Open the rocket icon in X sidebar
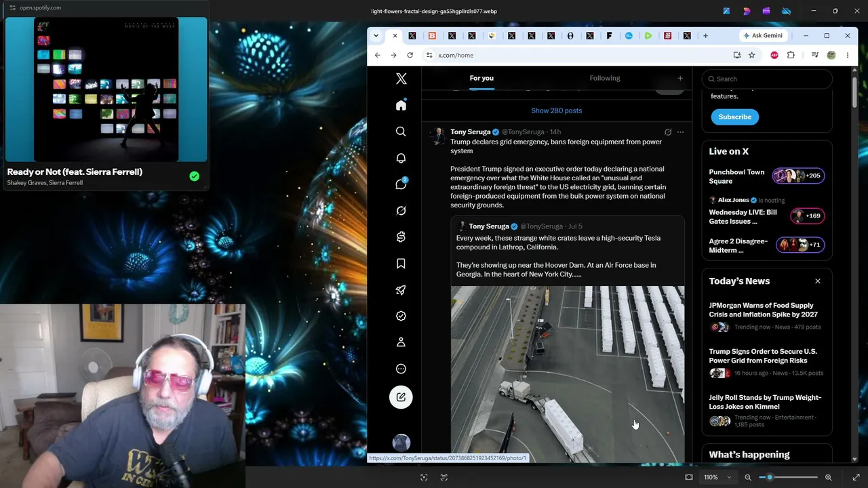868x488 pixels. [401, 290]
